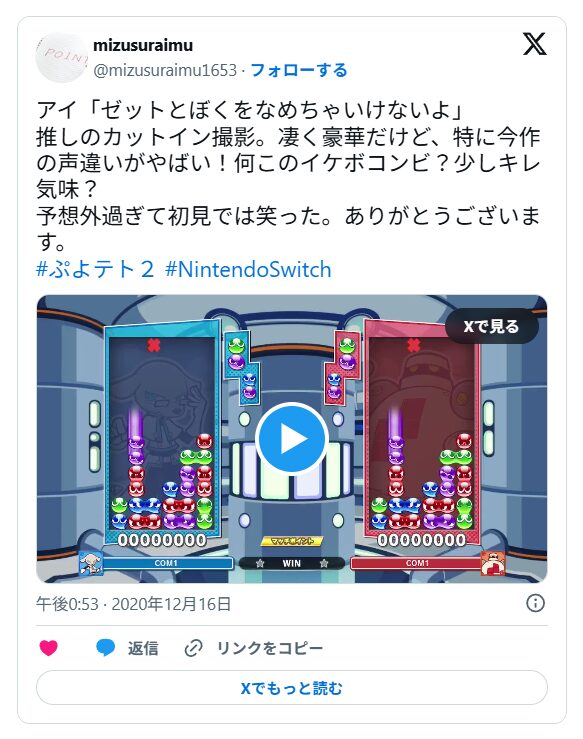
Task: Open the mizusuraimu display name
Action: 143,45
